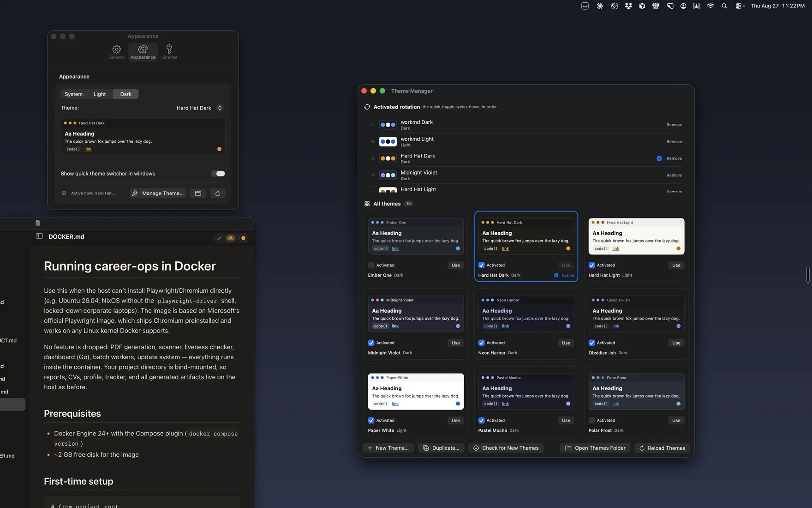Click the edit pencil icon in DOCKER.md window
This screenshot has width=812, height=508.
[219, 238]
